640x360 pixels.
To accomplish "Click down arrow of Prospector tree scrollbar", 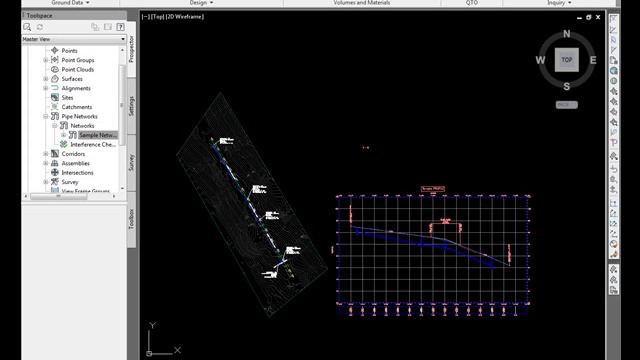I will tap(122, 188).
